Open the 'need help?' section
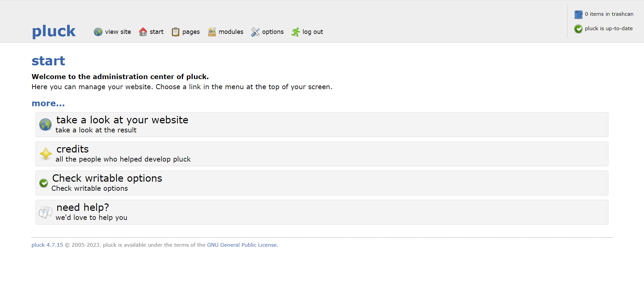The image size is (644, 299). [x=83, y=207]
